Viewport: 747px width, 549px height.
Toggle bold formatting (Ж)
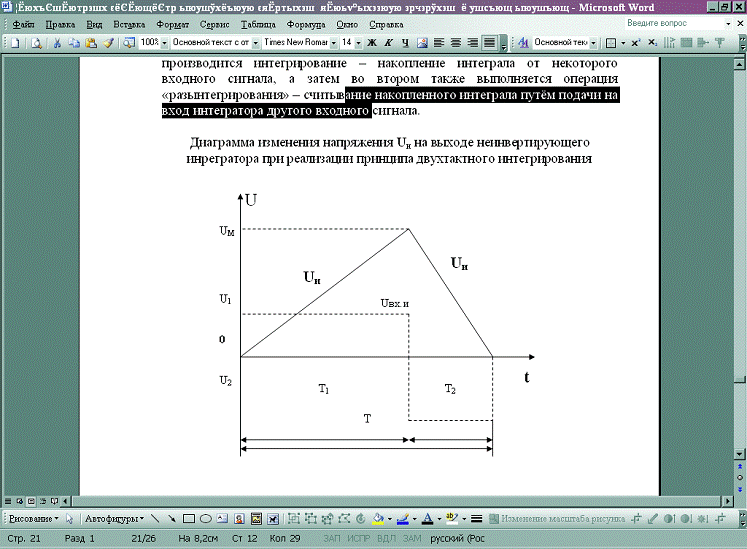point(373,43)
